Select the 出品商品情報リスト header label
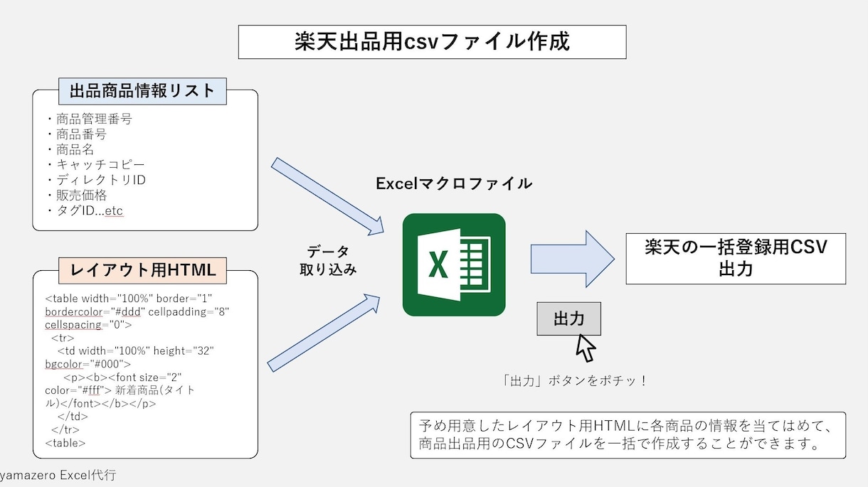 pos(142,91)
